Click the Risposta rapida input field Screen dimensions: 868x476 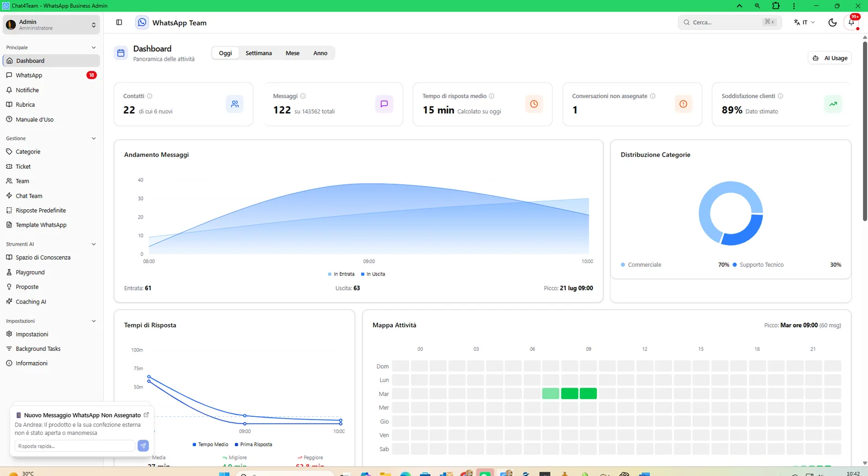point(75,446)
